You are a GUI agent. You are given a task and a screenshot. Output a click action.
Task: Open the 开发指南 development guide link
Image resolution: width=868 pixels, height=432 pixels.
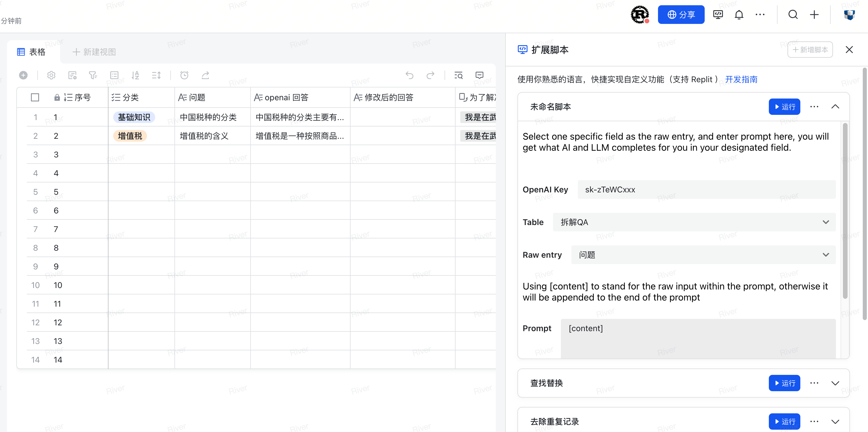tap(741, 79)
